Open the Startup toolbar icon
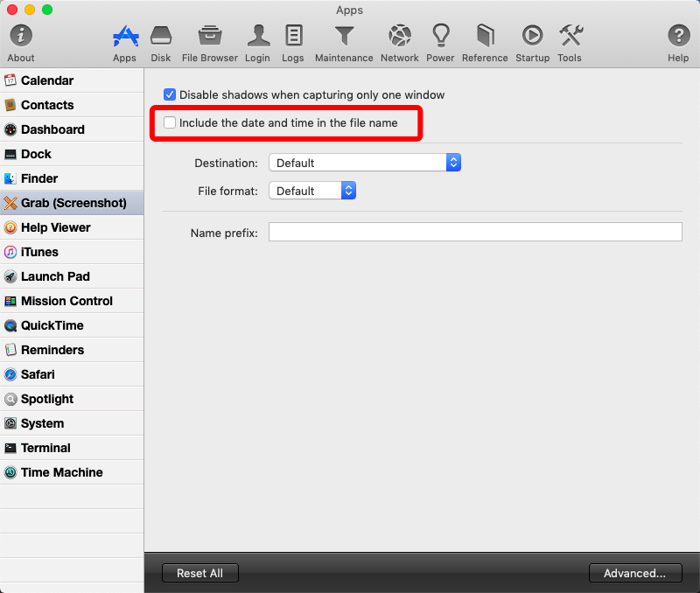Viewport: 700px width, 593px height. point(532,43)
